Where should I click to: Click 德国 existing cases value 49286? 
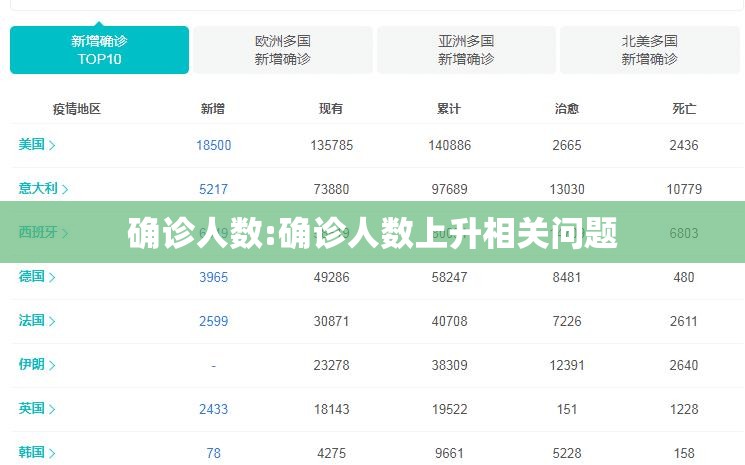pyautogui.click(x=332, y=277)
